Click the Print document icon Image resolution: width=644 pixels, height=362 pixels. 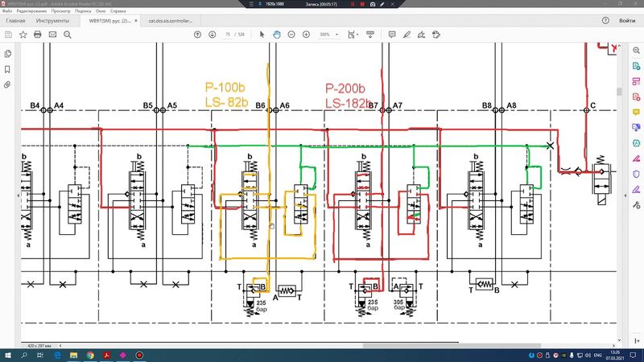point(38,35)
